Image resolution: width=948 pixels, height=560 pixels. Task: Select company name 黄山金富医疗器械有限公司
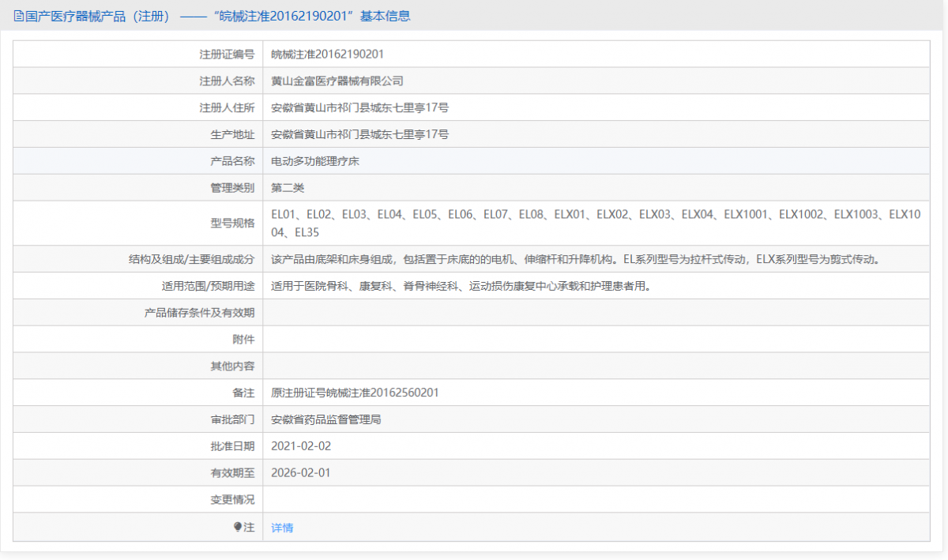(337, 81)
